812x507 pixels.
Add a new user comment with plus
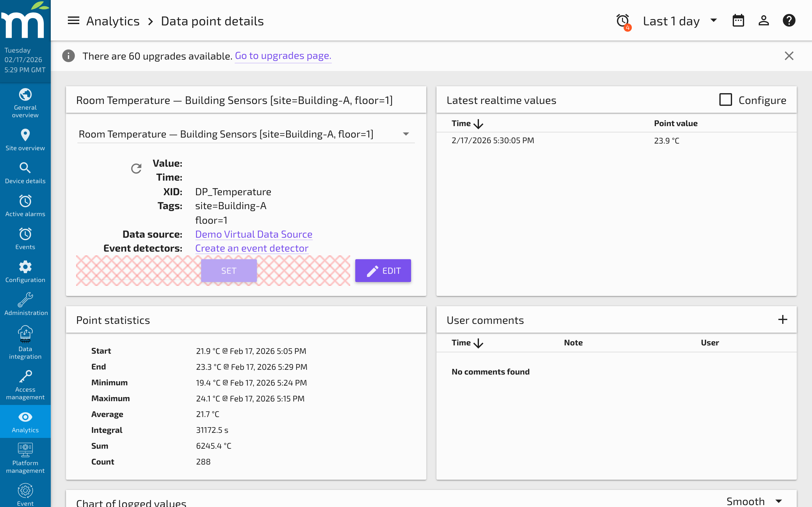coord(783,319)
